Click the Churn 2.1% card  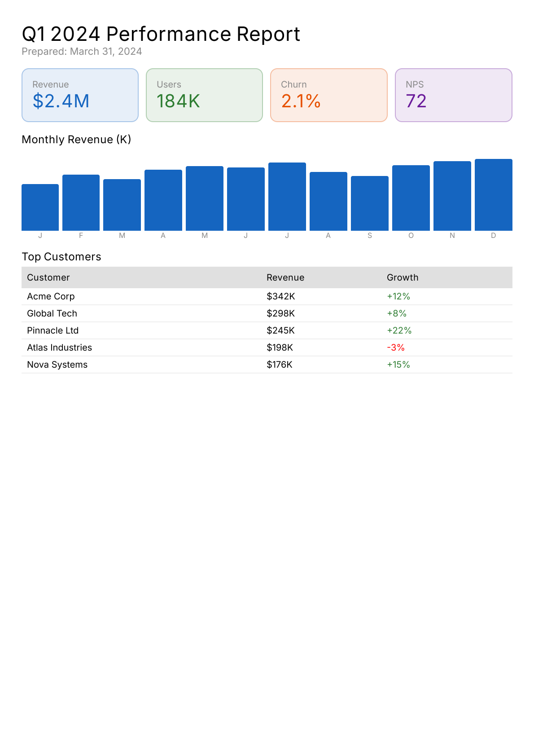click(328, 95)
